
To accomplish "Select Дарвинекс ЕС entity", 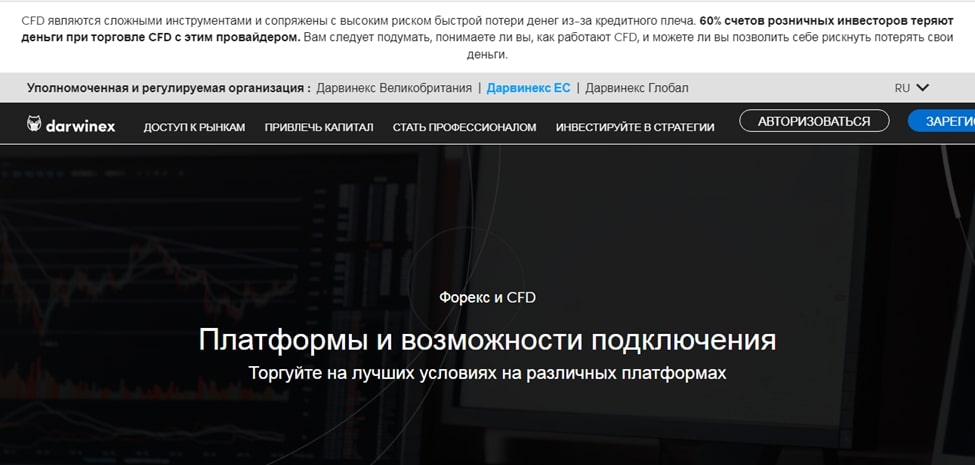I will (x=528, y=88).
